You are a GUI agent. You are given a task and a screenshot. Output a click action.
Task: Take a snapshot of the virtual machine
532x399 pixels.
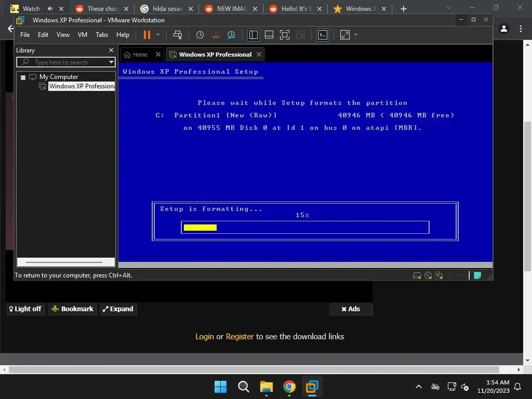coord(200,35)
